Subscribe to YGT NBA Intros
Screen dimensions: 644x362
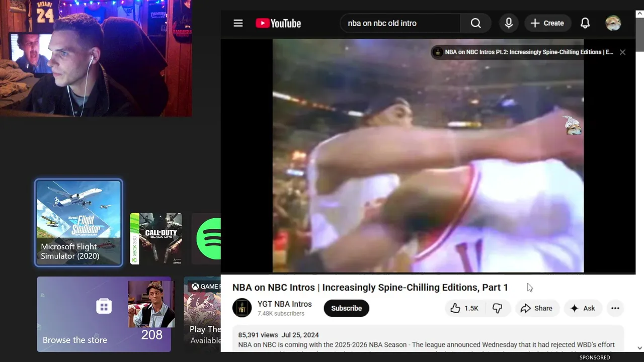coord(346,308)
